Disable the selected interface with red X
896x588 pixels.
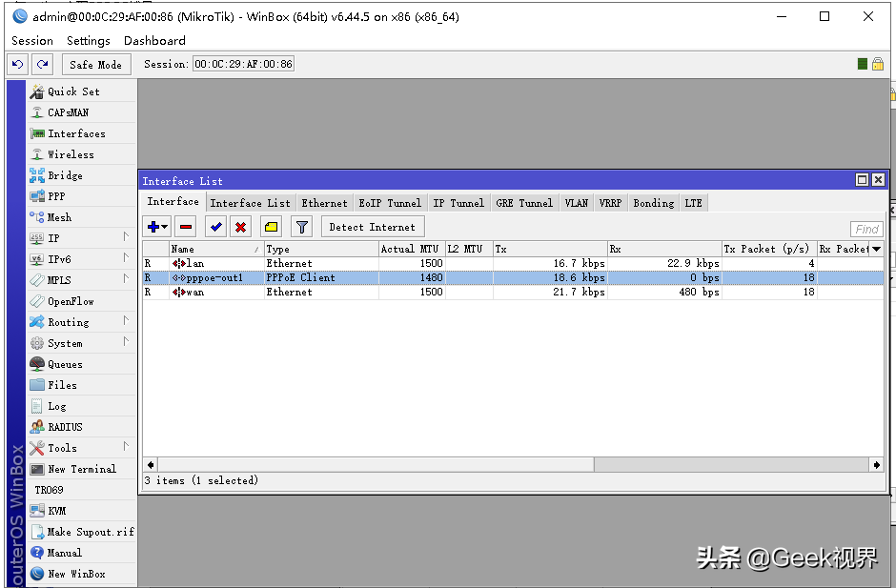tap(240, 227)
